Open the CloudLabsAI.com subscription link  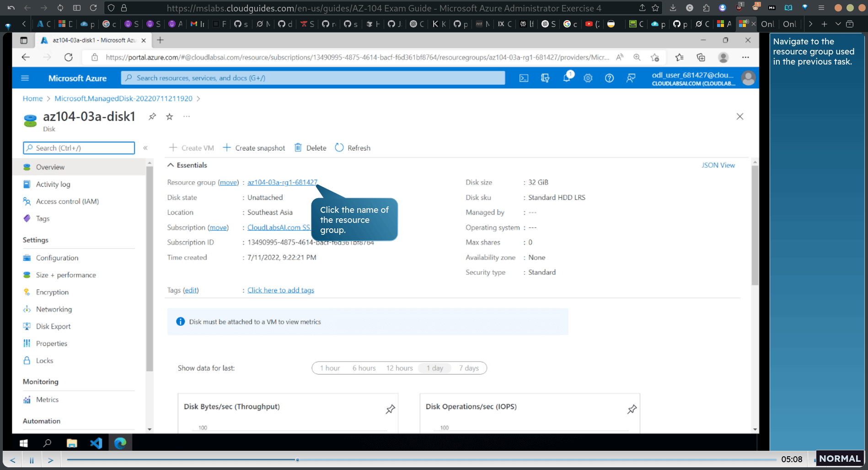[x=279, y=227]
